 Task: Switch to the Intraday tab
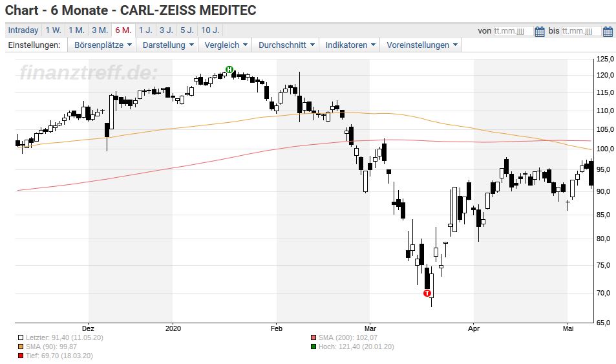tap(23, 30)
